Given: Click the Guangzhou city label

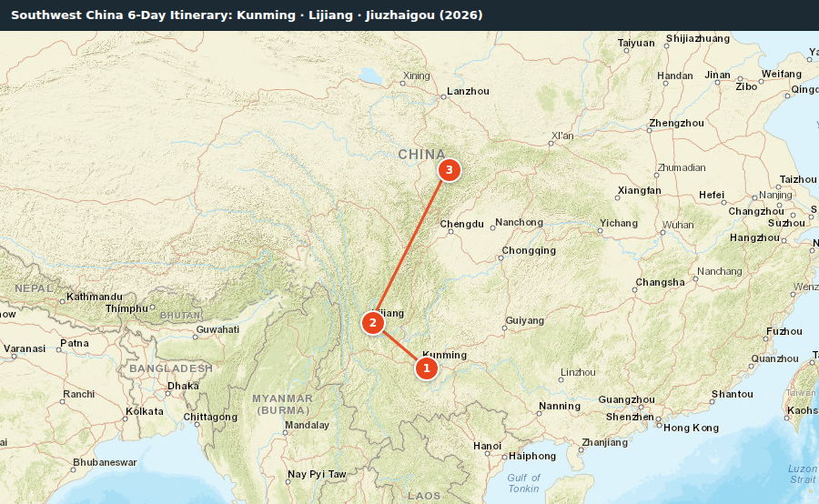Looking at the screenshot, I should coord(626,399).
